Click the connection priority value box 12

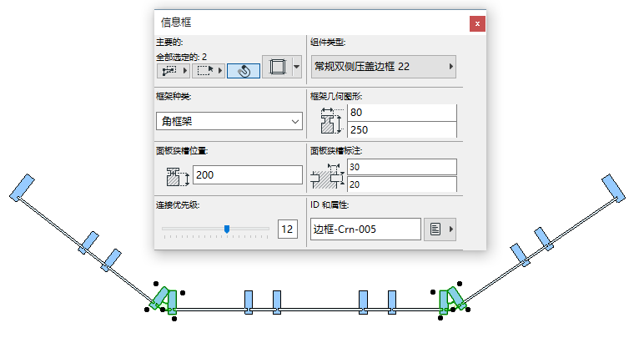point(287,229)
